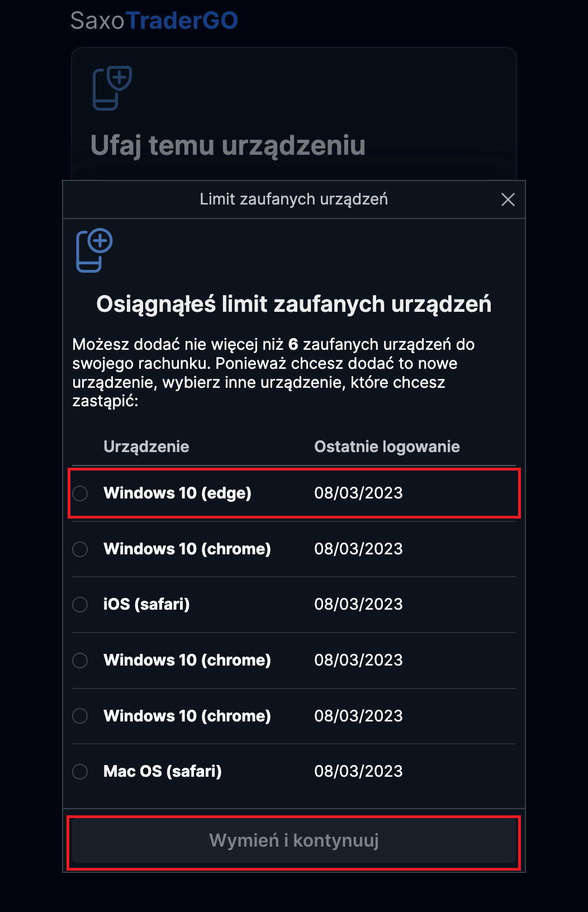This screenshot has width=588, height=912.
Task: Click the Urządzenie column header
Action: 146,446
